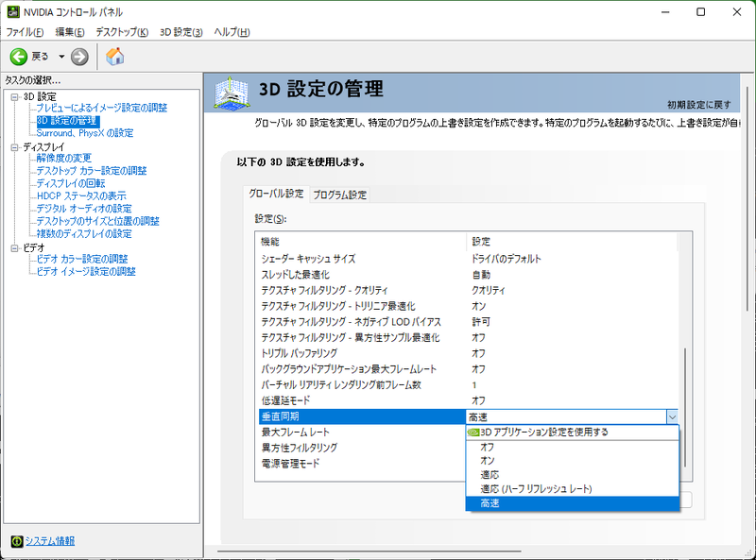Screen dimensions: 756x560
Task: Open 編集 menu
Action: tap(70, 32)
